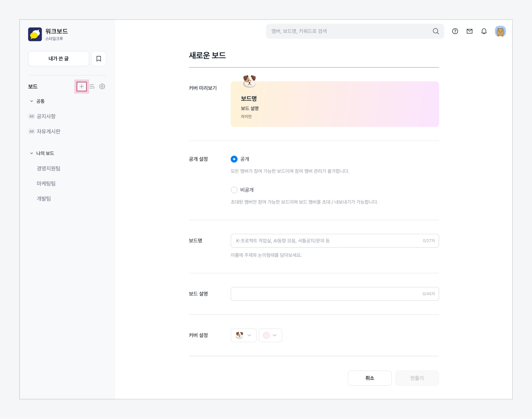The width and height of the screenshot is (532, 419).
Task: Open the cover character dropdown
Action: tap(244, 335)
